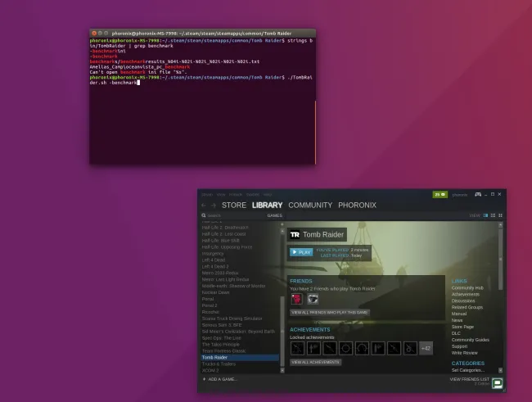The image size is (532, 402).
Task: Click the circular arrow locked achievement icon
Action: 362,348
